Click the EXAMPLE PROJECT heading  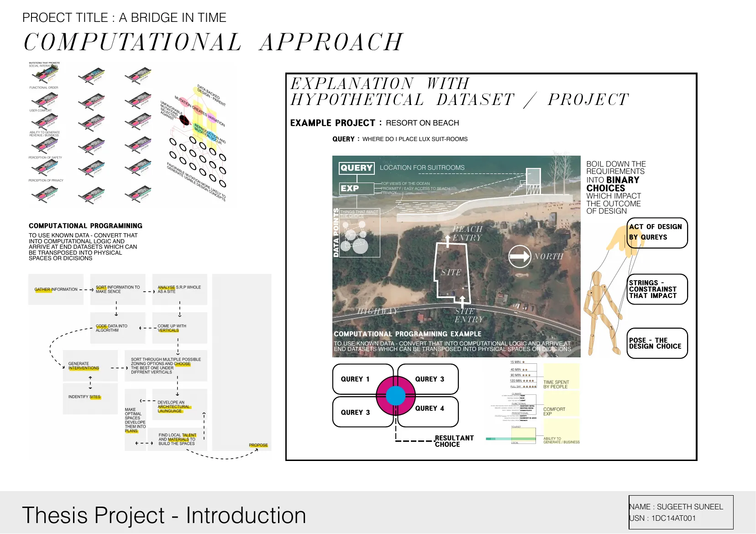coord(333,123)
